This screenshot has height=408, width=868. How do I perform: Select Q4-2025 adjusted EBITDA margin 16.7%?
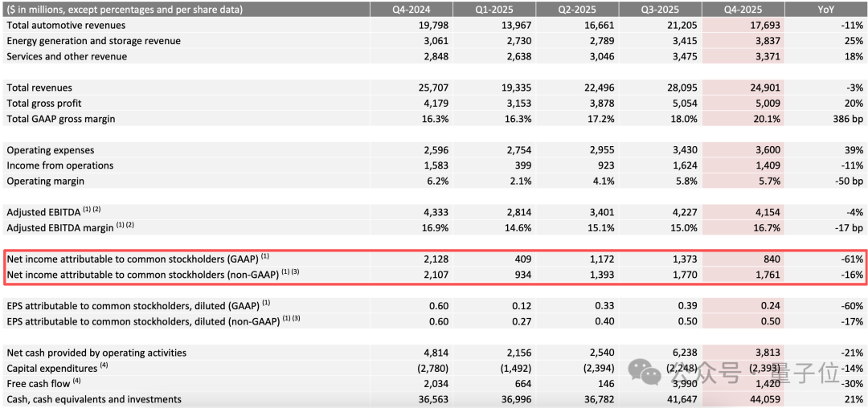tap(767, 228)
